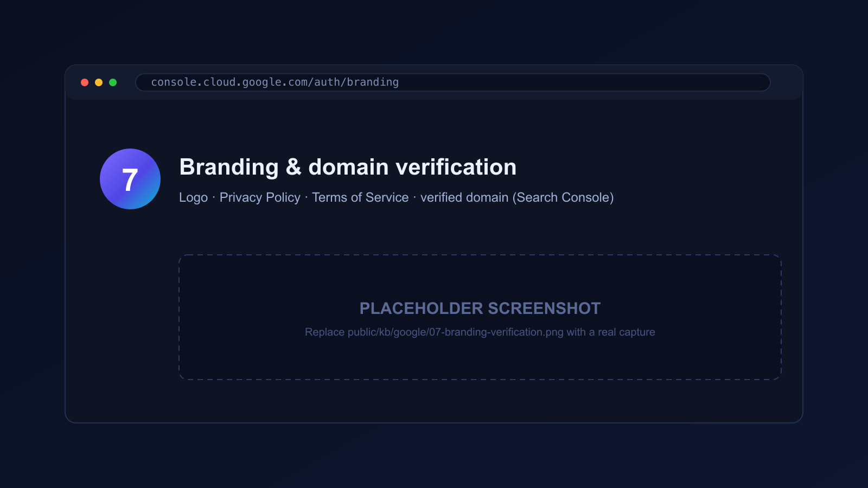Click the subtitle listing Logo and Privacy Policy
Image resolution: width=868 pixels, height=488 pixels.
[x=397, y=197]
